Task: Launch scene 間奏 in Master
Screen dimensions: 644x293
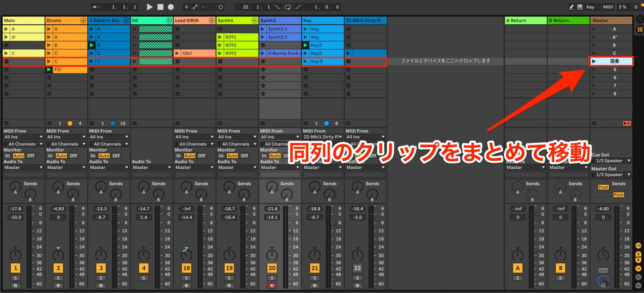Action: (x=594, y=61)
